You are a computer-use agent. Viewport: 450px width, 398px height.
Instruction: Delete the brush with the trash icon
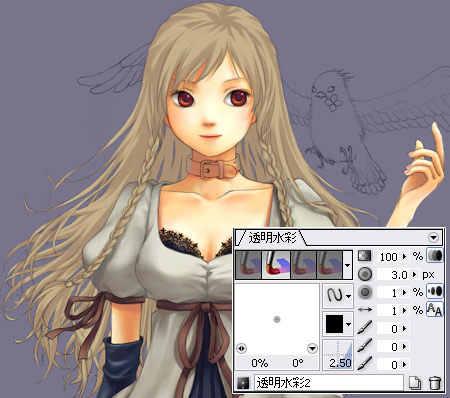point(435,383)
